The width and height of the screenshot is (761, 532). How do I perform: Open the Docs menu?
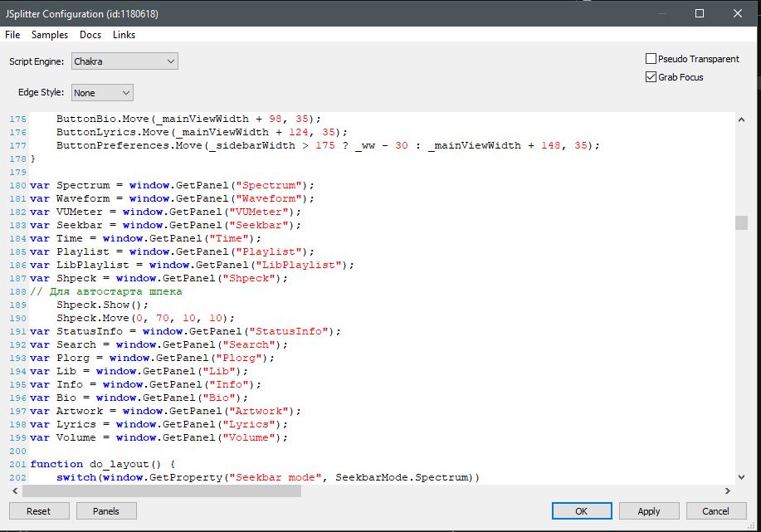coord(90,35)
